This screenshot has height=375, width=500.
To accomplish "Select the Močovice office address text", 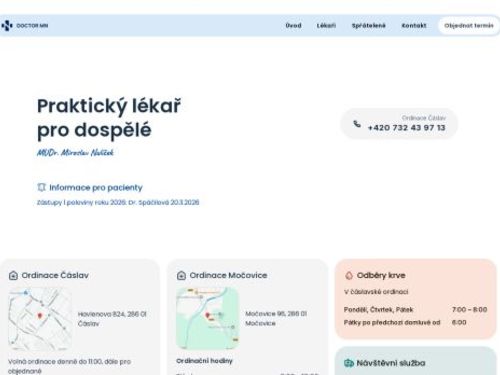I will (x=276, y=318).
